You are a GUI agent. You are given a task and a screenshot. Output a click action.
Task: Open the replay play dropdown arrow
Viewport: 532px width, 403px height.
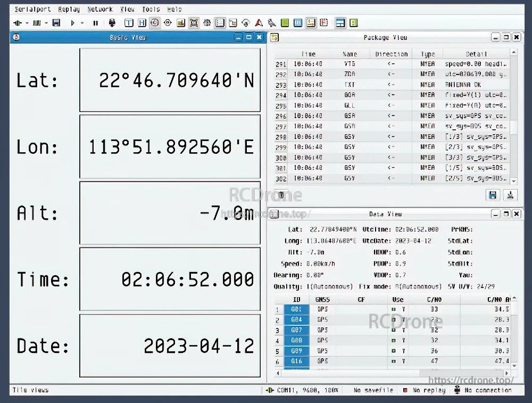coord(82,23)
